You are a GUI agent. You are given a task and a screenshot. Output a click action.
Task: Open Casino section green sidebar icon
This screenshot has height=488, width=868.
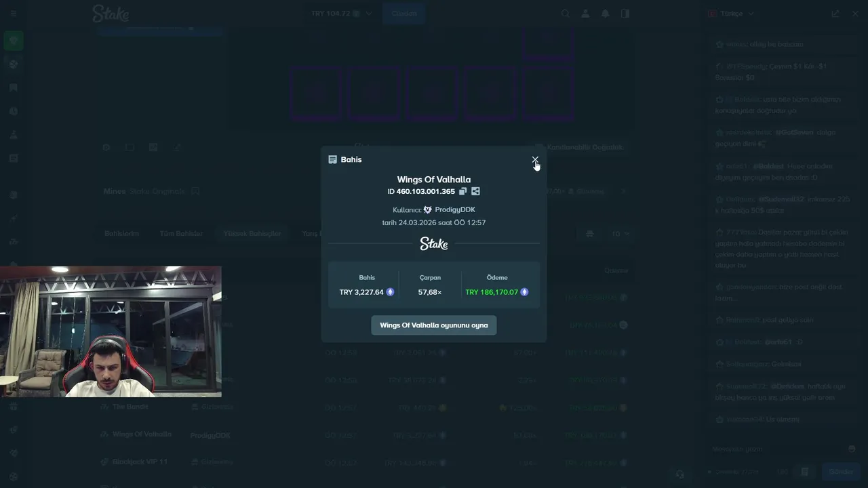[14, 41]
